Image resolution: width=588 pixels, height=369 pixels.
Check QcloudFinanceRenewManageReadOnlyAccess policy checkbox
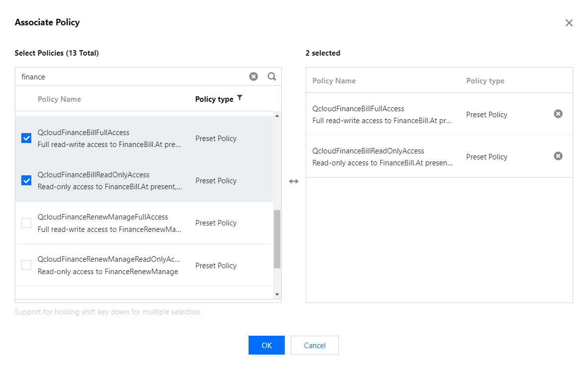tap(26, 265)
